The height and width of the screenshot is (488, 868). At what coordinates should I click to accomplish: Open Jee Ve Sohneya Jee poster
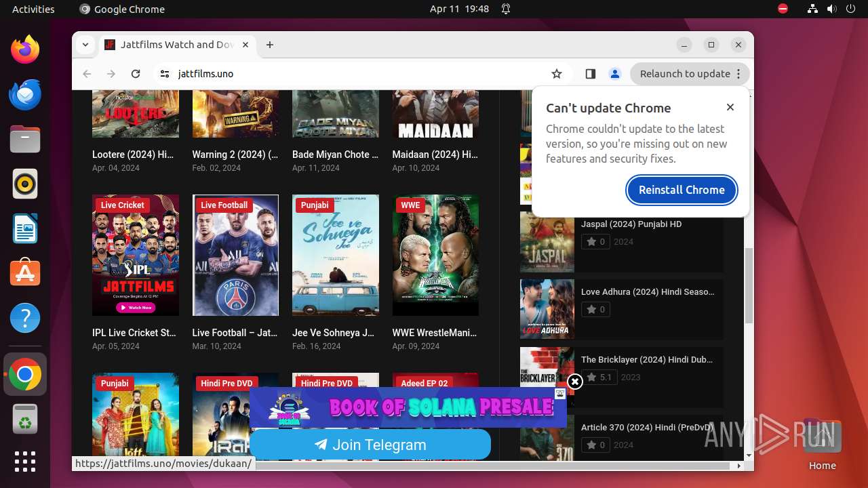336,256
